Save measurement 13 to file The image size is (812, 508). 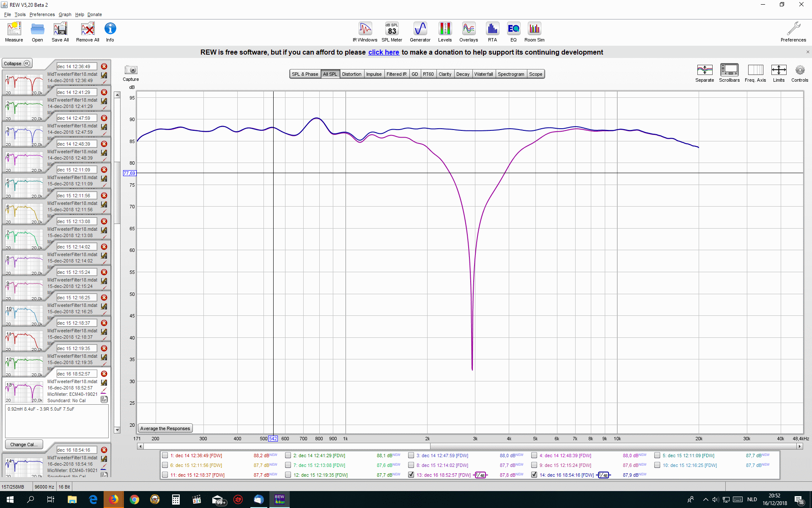104,382
